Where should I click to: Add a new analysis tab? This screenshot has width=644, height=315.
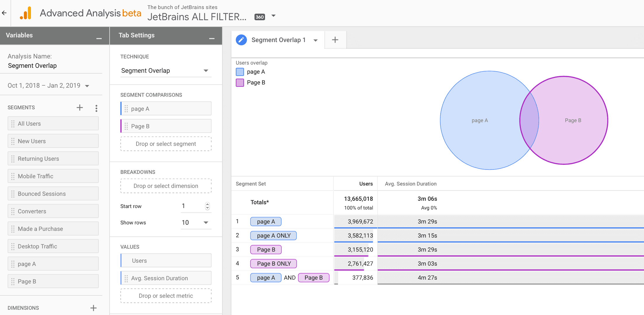click(x=335, y=40)
